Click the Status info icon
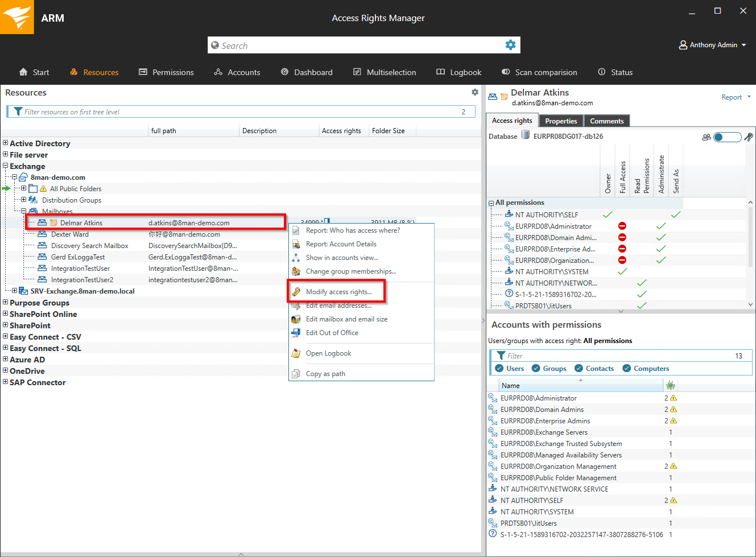Screen dimensions: 756x557 (601, 72)
